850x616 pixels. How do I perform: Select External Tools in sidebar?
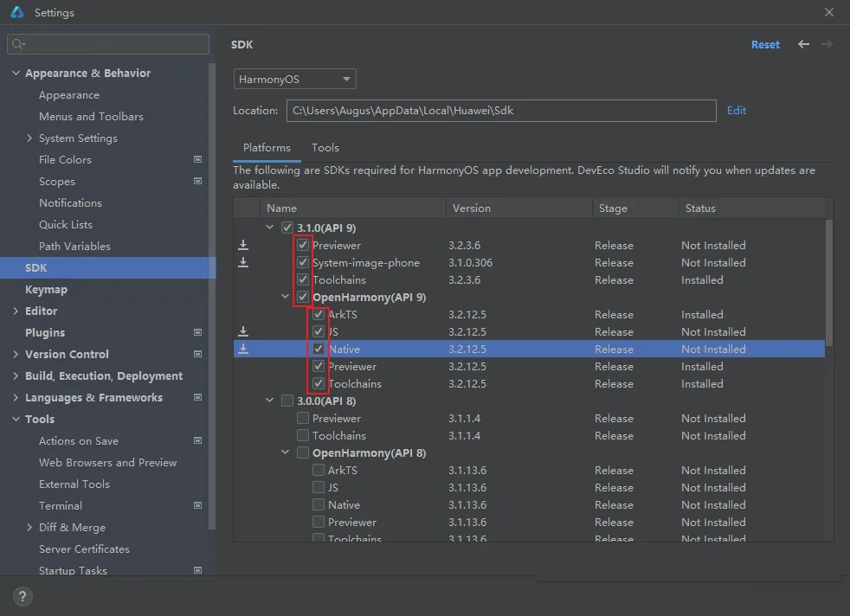tap(74, 484)
